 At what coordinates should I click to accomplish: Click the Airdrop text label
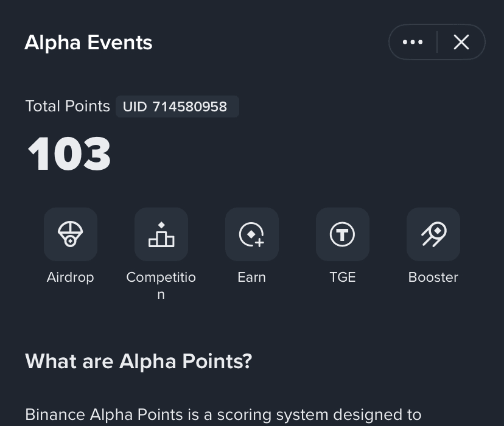click(71, 278)
